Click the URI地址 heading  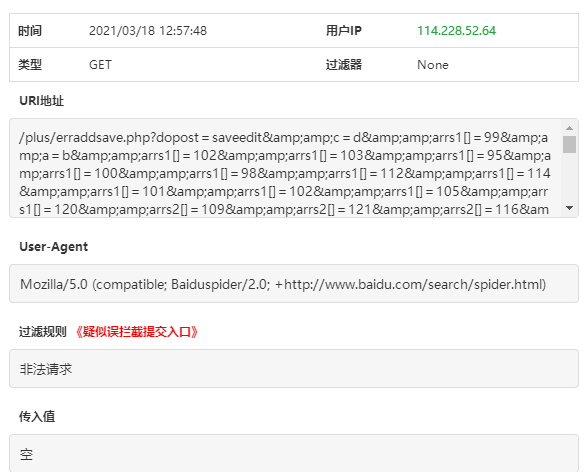(x=42, y=101)
